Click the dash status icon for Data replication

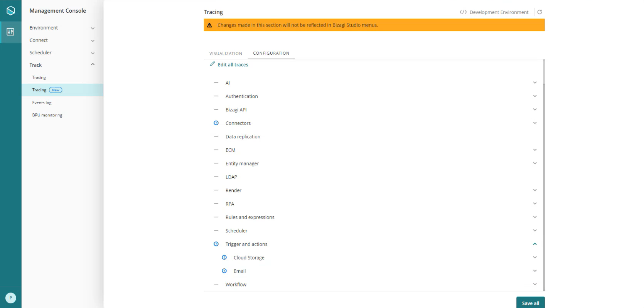[216, 136]
